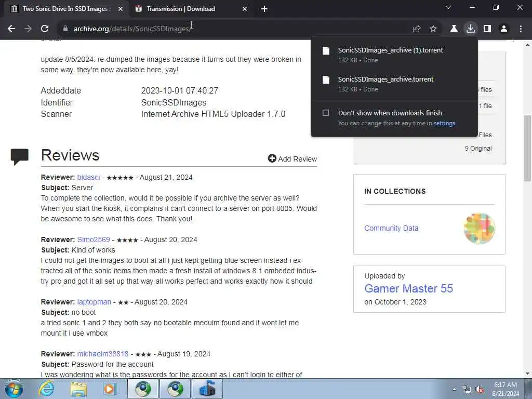Image resolution: width=532 pixels, height=399 pixels.
Task: Open the browser side panel
Action: pyautogui.click(x=487, y=29)
